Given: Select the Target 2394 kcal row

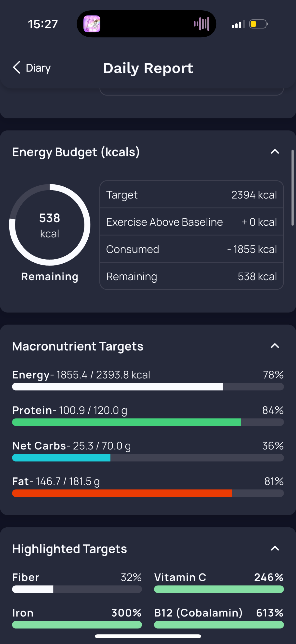Looking at the screenshot, I should coord(192,195).
